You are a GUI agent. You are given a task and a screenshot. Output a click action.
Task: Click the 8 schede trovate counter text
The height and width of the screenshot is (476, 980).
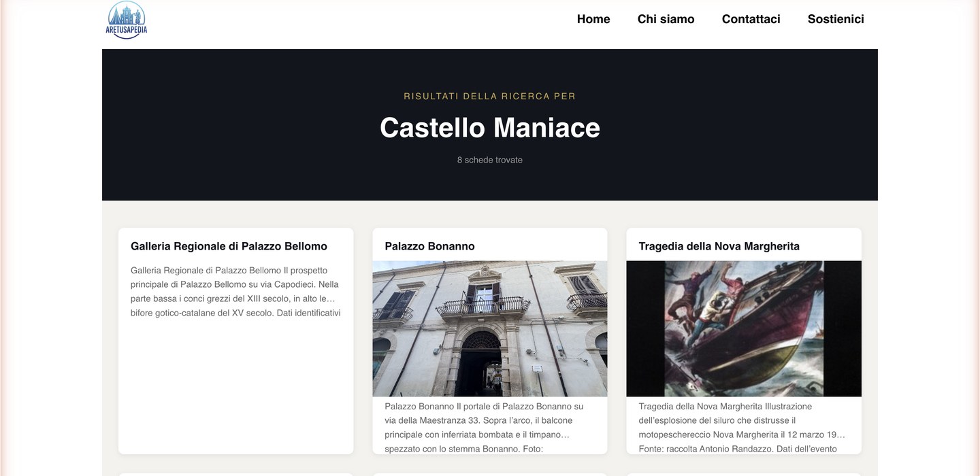point(489,159)
